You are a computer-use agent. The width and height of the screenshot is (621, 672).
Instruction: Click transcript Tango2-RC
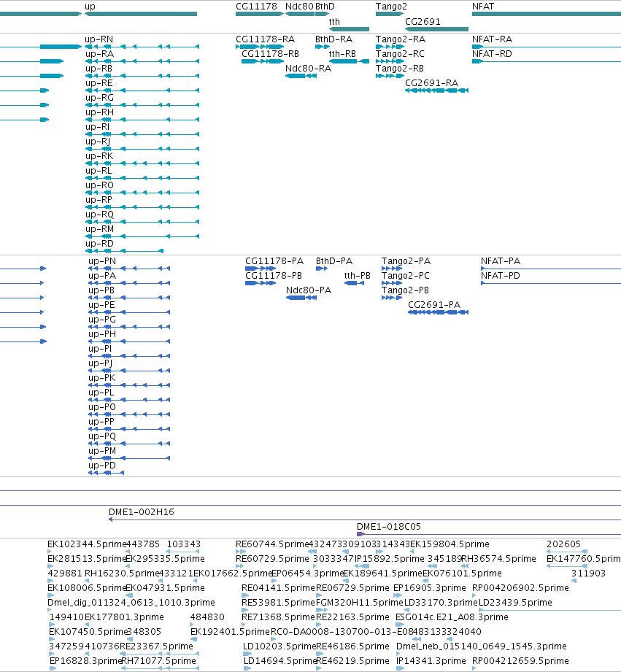(x=401, y=54)
